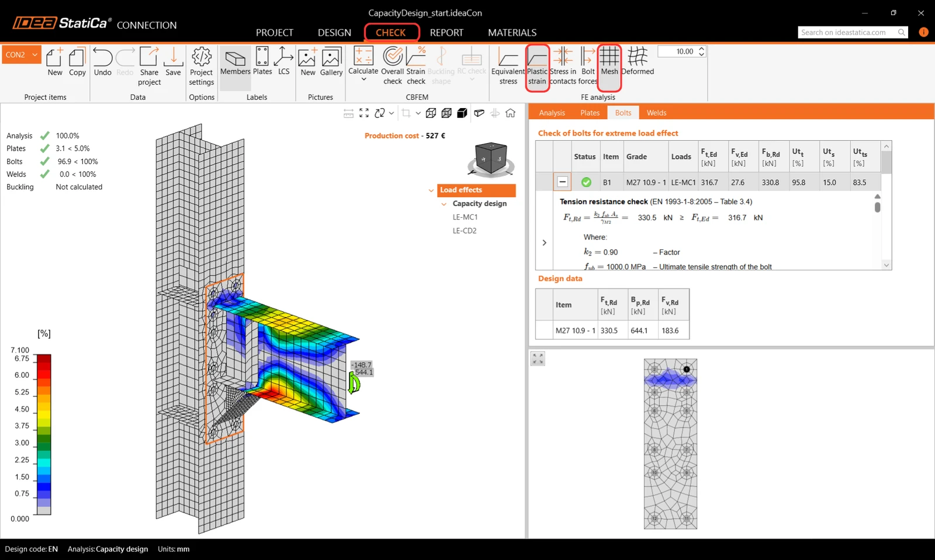Select load effect LE-CD2
This screenshot has height=560, width=935.
click(465, 231)
